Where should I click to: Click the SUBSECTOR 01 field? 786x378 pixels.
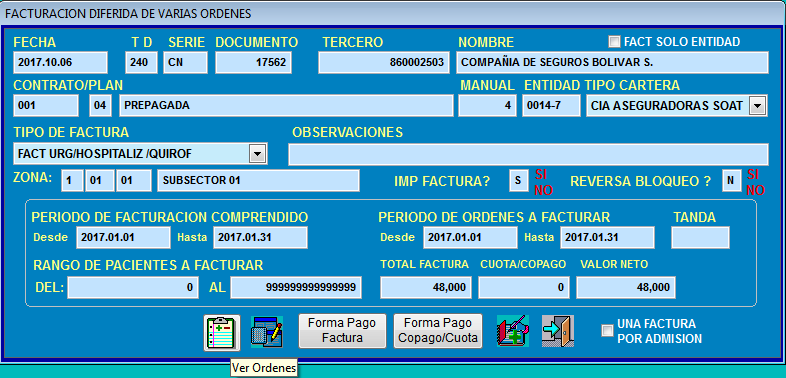pyautogui.click(x=259, y=180)
